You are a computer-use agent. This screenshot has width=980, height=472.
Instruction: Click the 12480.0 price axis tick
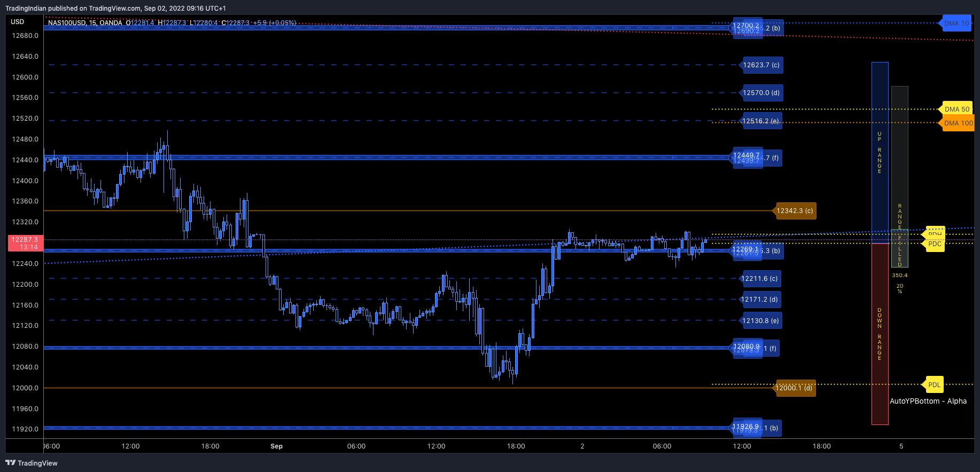coord(25,139)
